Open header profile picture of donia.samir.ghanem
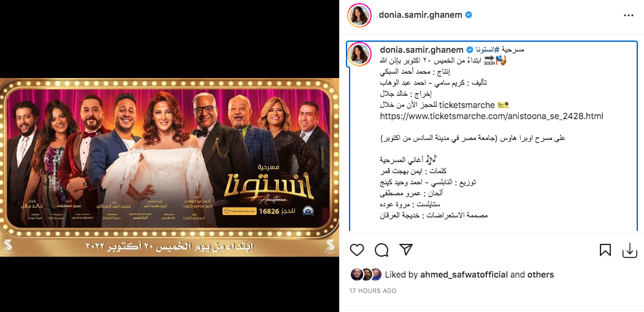The image size is (644, 312). click(360, 15)
